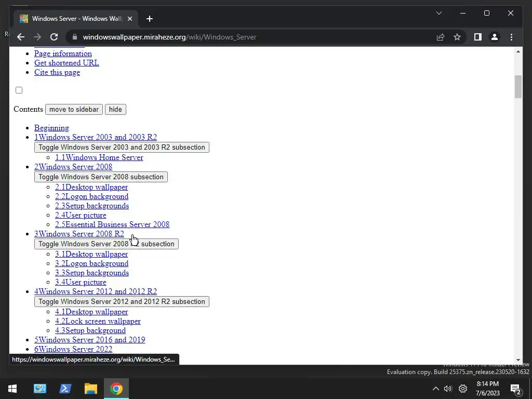This screenshot has width=532, height=399.
Task: Click the forward navigation arrow
Action: [37, 37]
